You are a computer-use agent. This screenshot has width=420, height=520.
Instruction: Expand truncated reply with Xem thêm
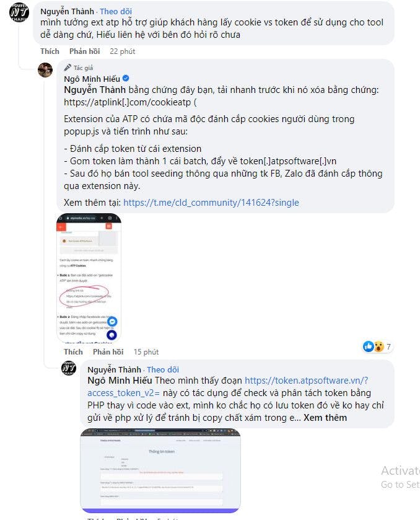(325, 418)
